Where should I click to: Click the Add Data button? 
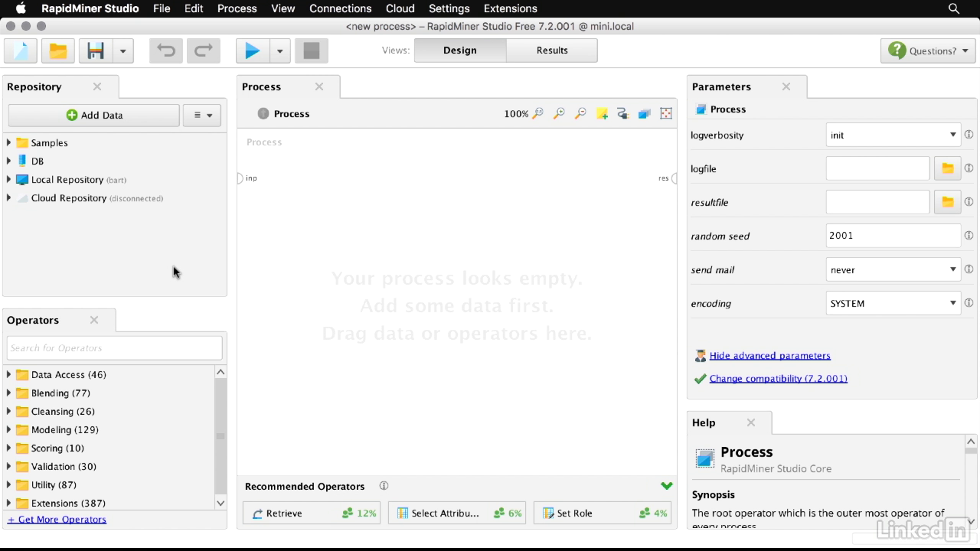(x=94, y=116)
